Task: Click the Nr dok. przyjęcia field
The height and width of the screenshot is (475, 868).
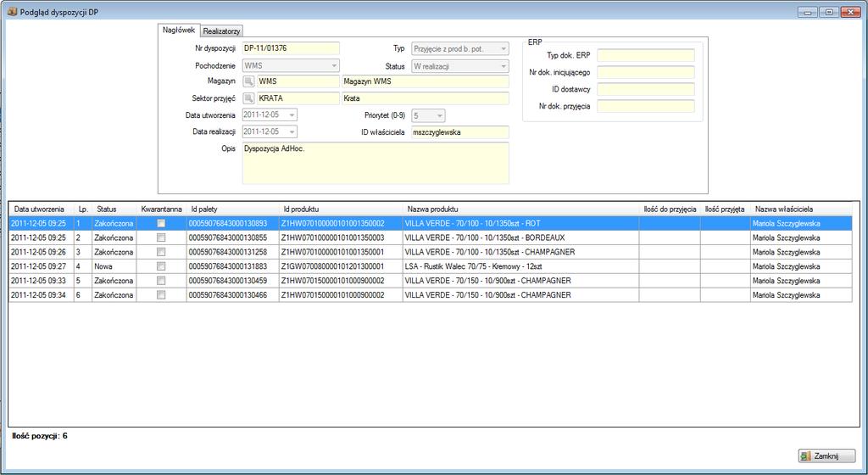Action: coord(645,106)
